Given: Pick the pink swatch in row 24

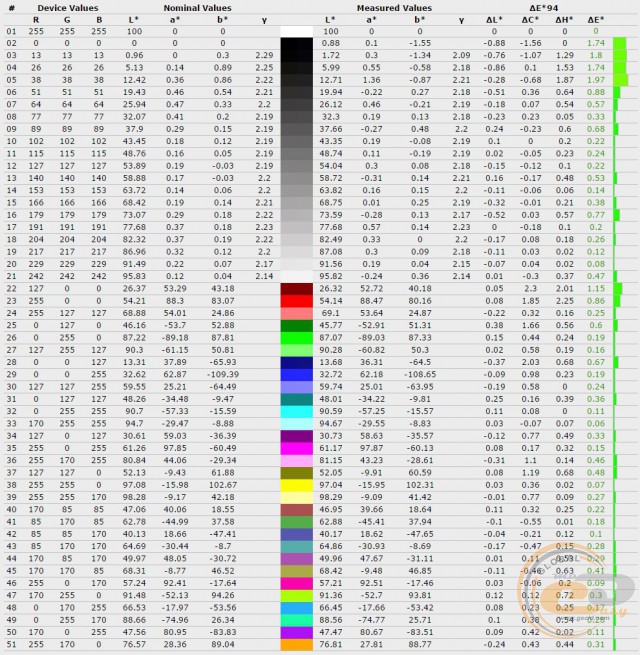Looking at the screenshot, I should click(x=297, y=313).
